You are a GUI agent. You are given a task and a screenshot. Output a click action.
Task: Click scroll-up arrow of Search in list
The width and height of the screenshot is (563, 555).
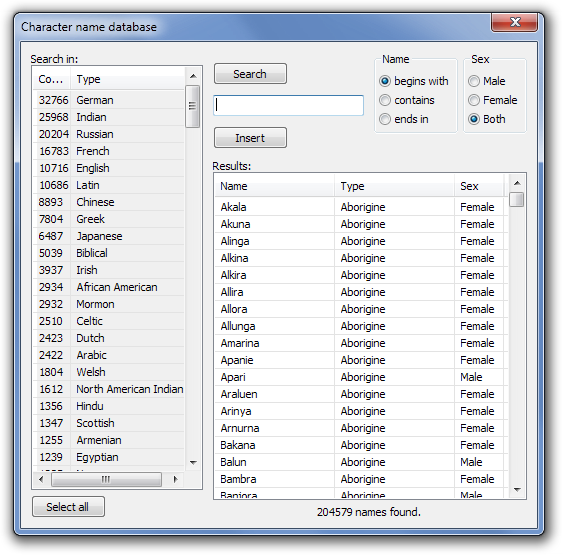coord(193,76)
